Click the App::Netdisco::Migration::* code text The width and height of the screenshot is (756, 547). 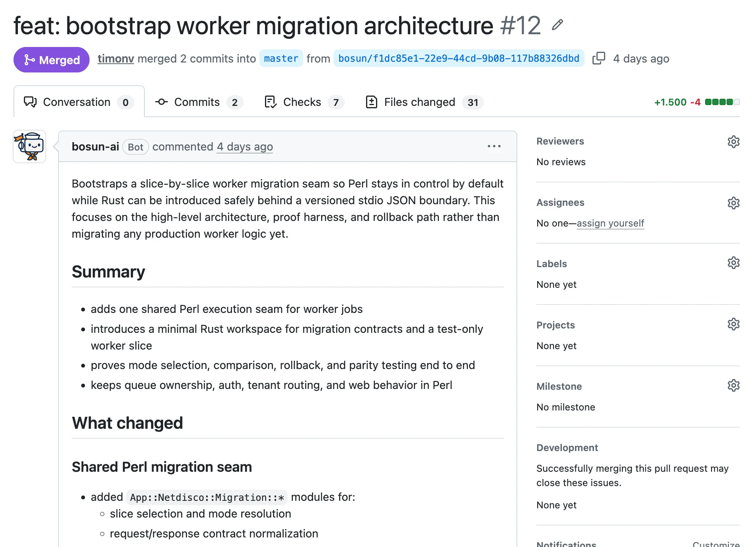click(x=207, y=497)
